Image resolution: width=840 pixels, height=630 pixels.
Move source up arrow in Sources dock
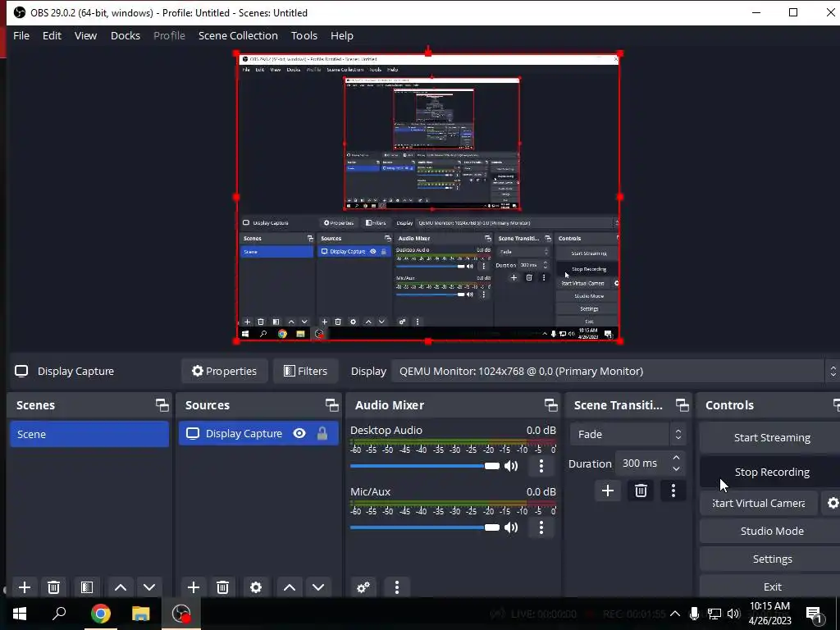[x=290, y=587]
